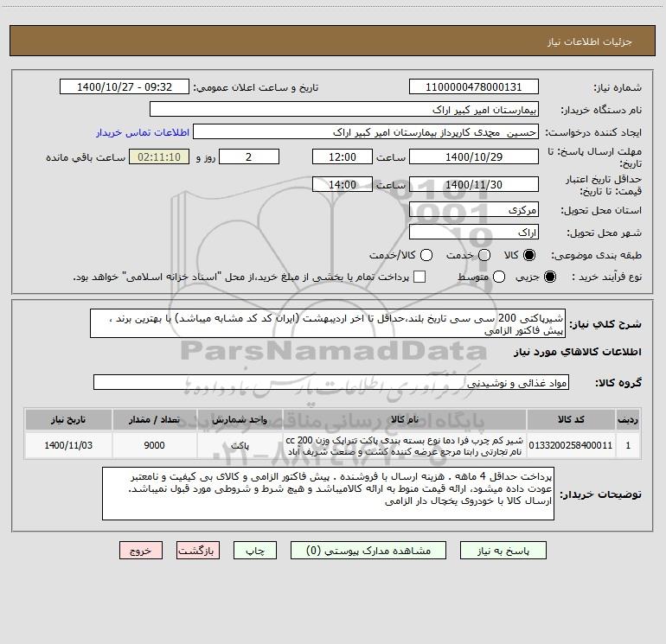Click the validity time field 14:00
666x644 pixels.
pyautogui.click(x=343, y=184)
